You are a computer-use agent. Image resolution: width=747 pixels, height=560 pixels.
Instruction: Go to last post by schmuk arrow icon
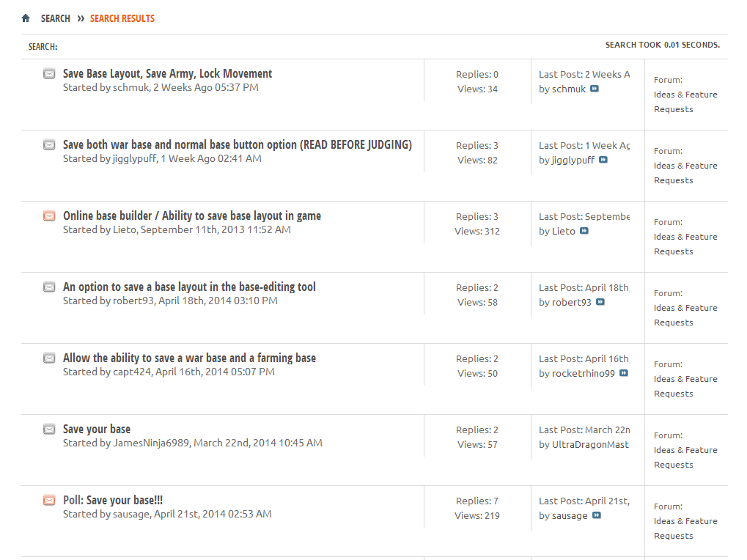coord(595,89)
